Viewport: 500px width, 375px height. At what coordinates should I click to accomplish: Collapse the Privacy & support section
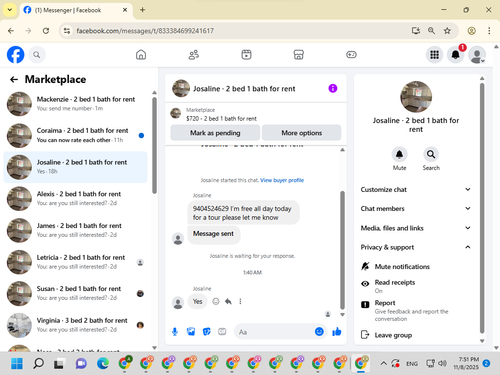416,247
